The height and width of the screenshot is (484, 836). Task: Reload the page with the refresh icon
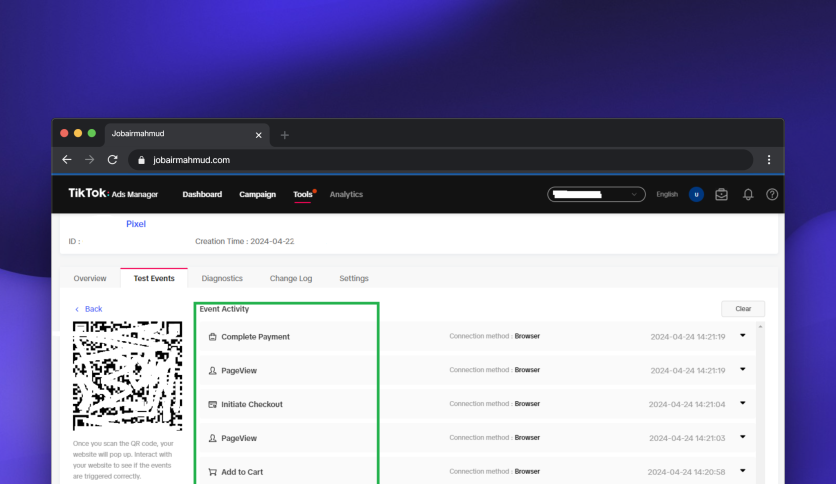112,159
